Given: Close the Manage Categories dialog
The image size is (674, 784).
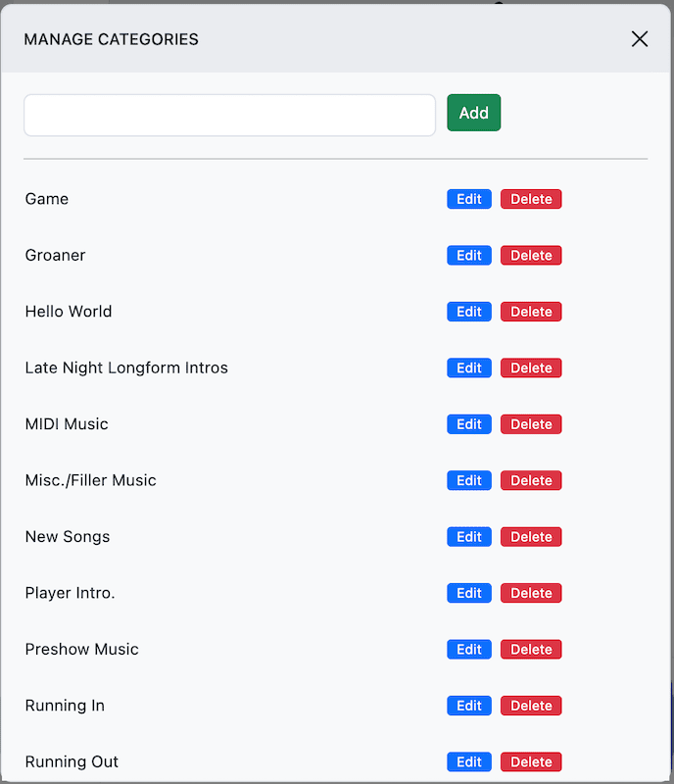Looking at the screenshot, I should point(640,39).
